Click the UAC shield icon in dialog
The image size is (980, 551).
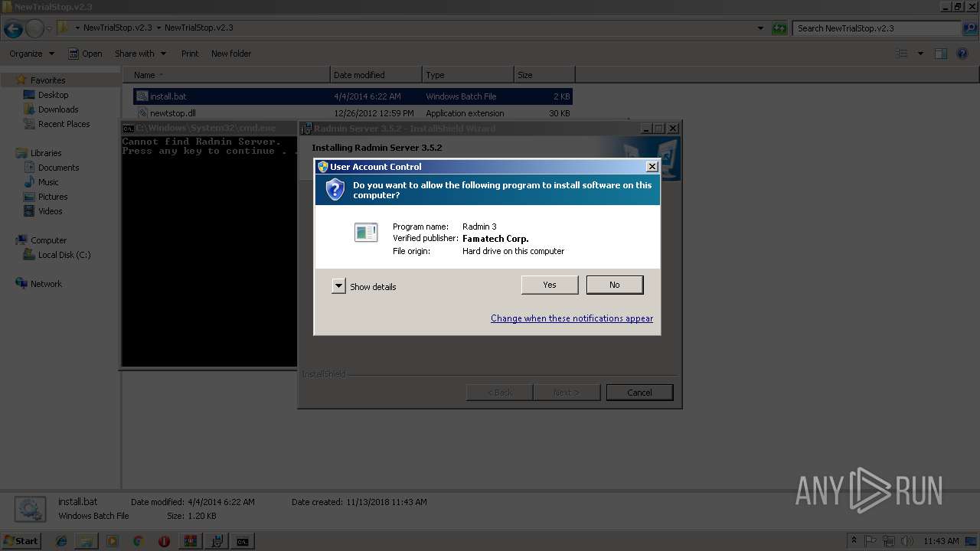tap(335, 190)
